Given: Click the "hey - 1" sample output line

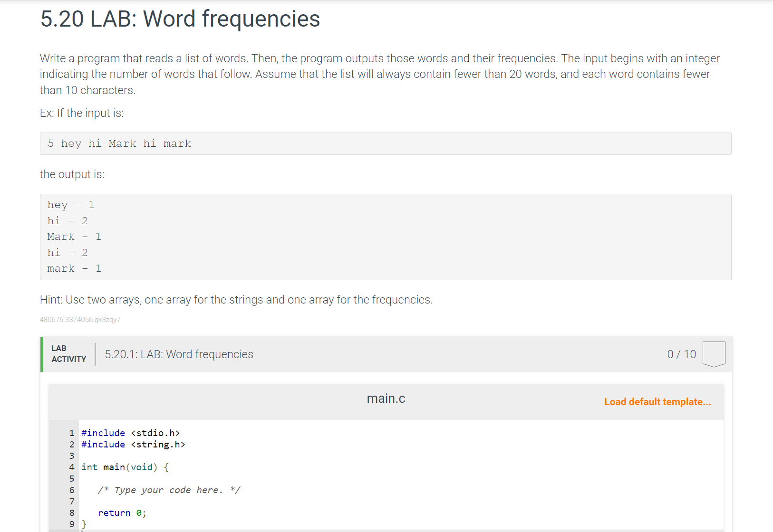Looking at the screenshot, I should click(x=71, y=205).
